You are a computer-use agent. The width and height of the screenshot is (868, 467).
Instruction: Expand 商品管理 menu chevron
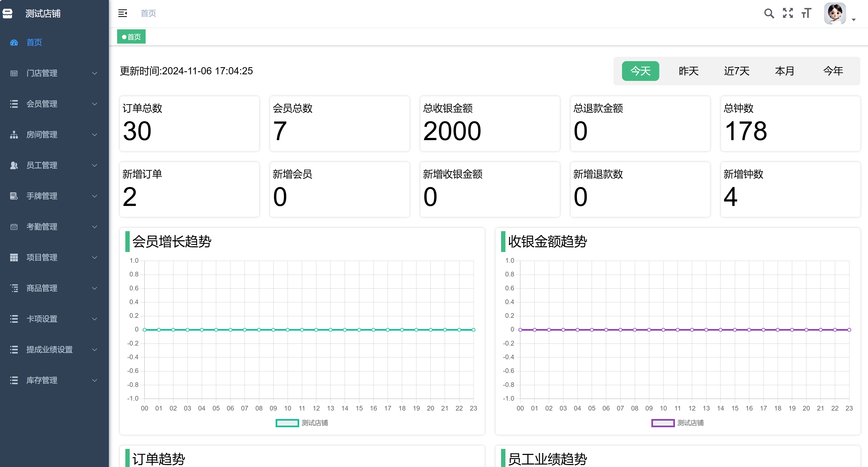click(95, 288)
